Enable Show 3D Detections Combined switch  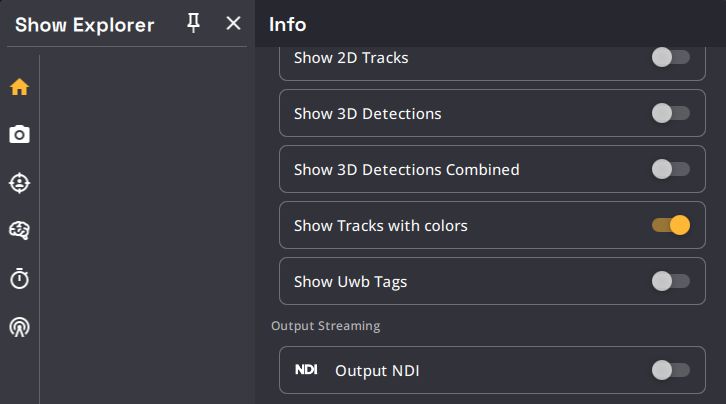pos(670,170)
